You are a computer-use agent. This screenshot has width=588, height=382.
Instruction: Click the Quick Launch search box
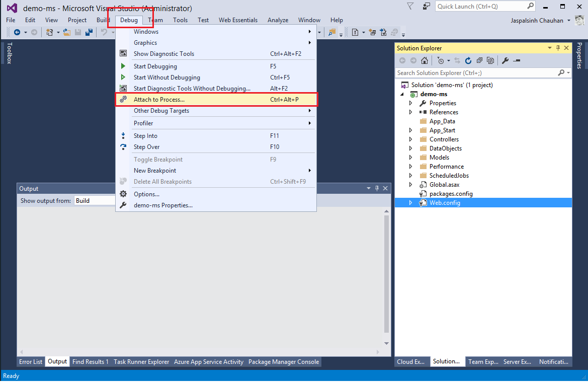[x=485, y=7]
